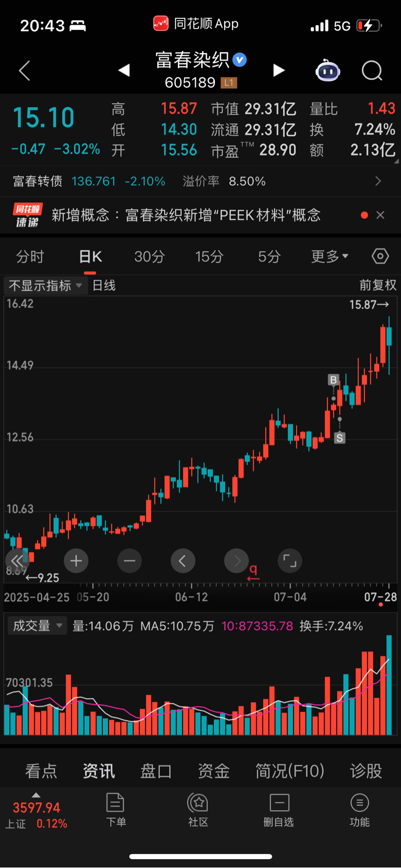Switch to 30分 chart tab
401x868 pixels.
tap(149, 256)
